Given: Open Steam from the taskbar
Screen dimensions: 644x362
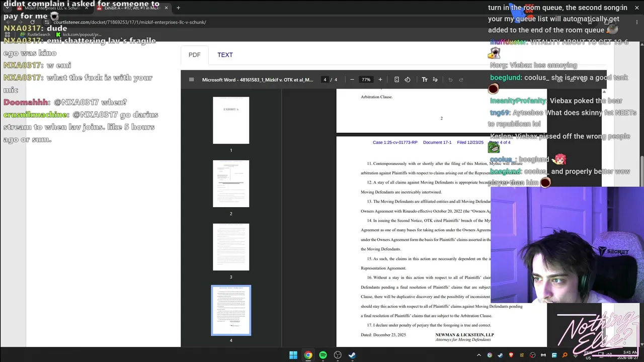Looking at the screenshot, I should (353, 355).
